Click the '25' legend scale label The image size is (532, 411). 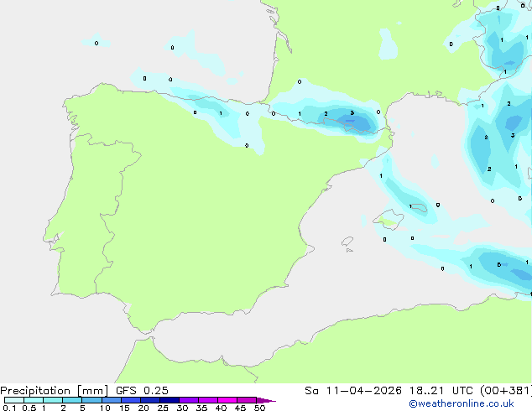tap(163, 408)
